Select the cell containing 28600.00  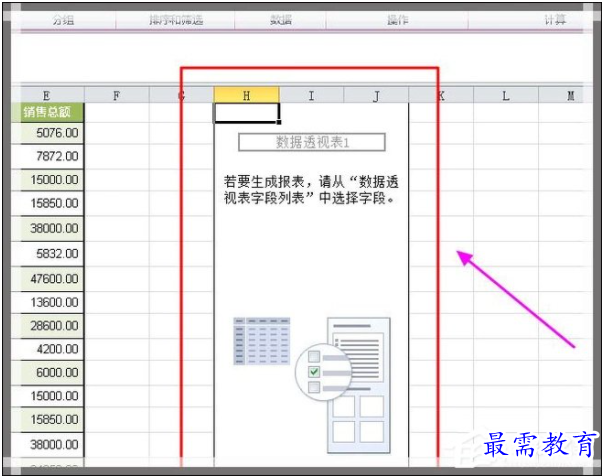[x=48, y=326]
